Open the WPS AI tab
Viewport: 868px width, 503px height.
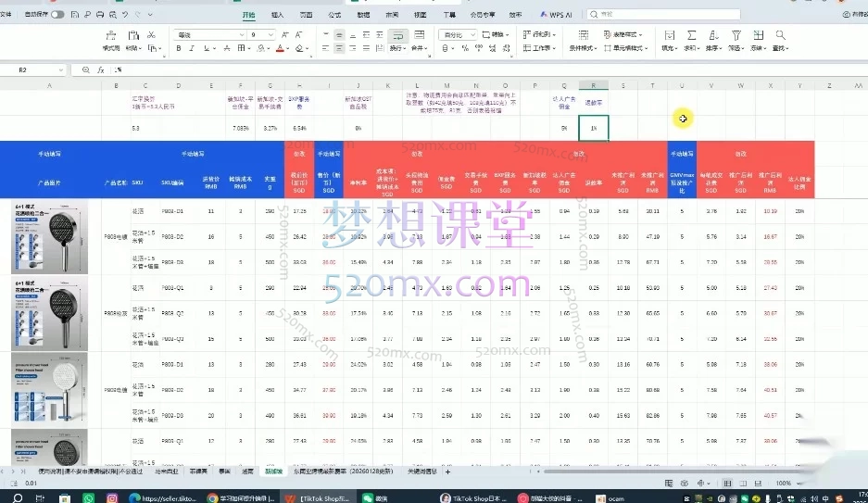(557, 15)
